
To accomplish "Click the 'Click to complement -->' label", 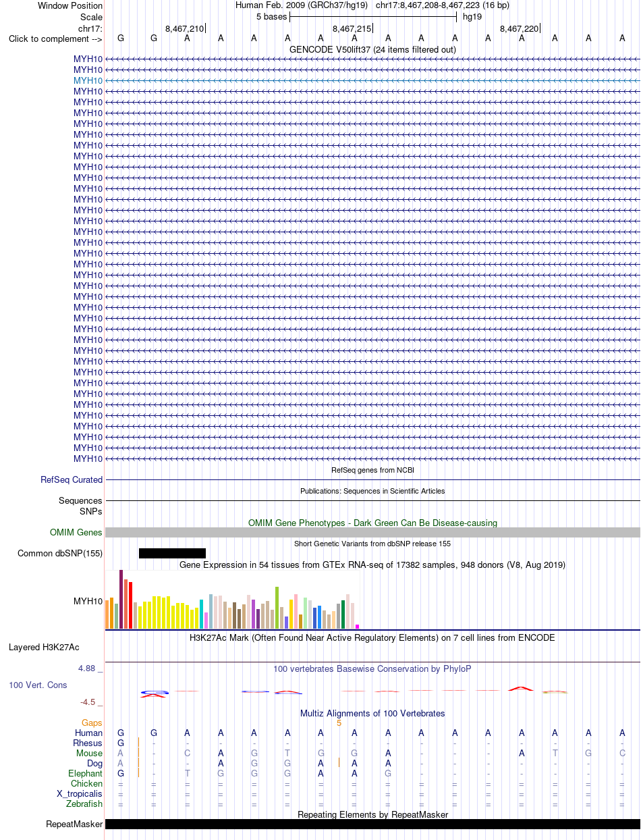I will point(55,38).
